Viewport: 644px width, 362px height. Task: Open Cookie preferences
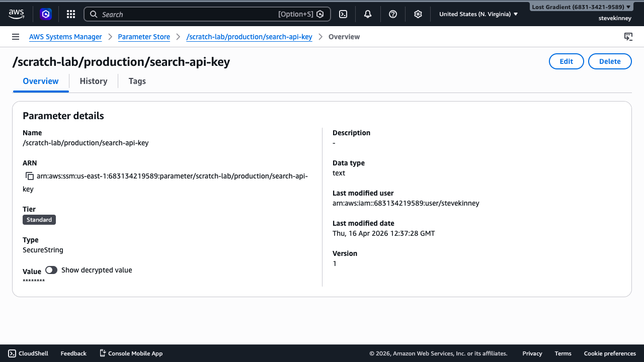tap(610, 353)
